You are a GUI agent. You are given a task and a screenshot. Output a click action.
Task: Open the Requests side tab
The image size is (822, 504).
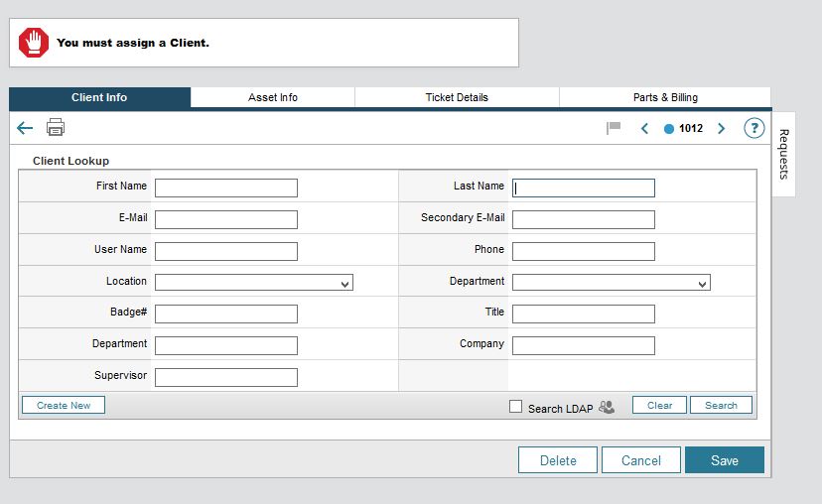tap(783, 154)
